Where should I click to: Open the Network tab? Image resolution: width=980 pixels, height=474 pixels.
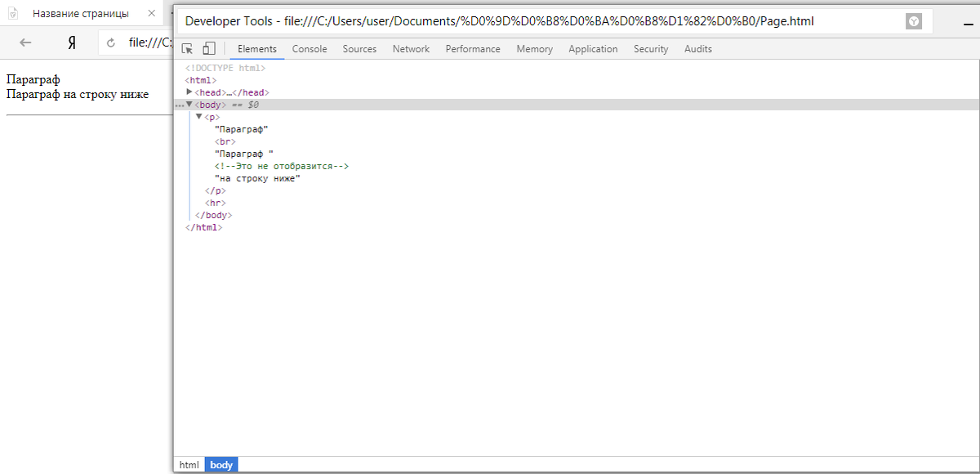pos(411,49)
